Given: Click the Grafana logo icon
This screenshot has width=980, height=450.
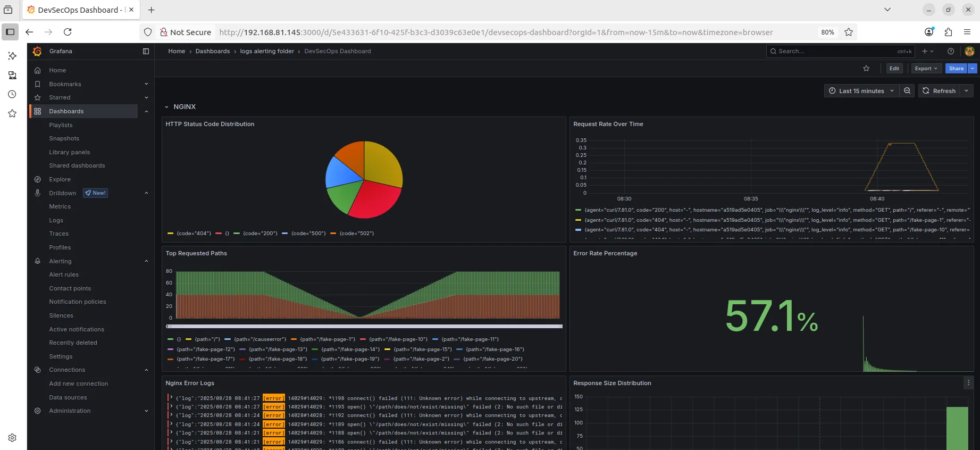Looking at the screenshot, I should 37,51.
